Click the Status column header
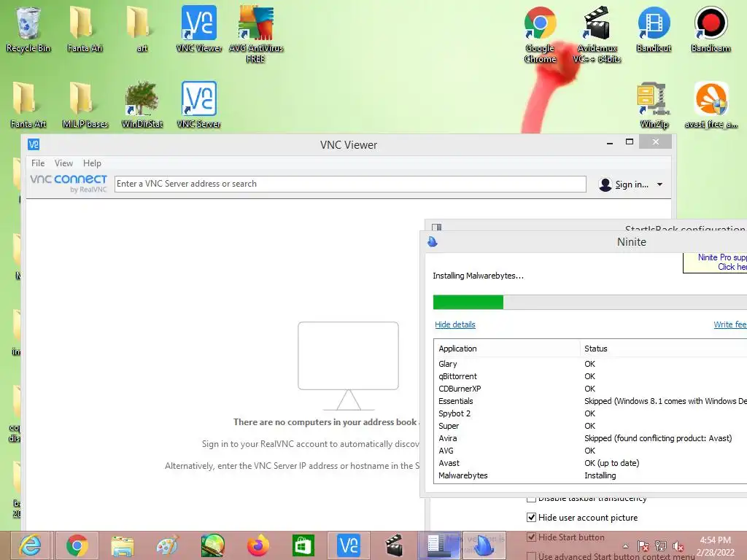This screenshot has height=560, width=747. click(664, 349)
